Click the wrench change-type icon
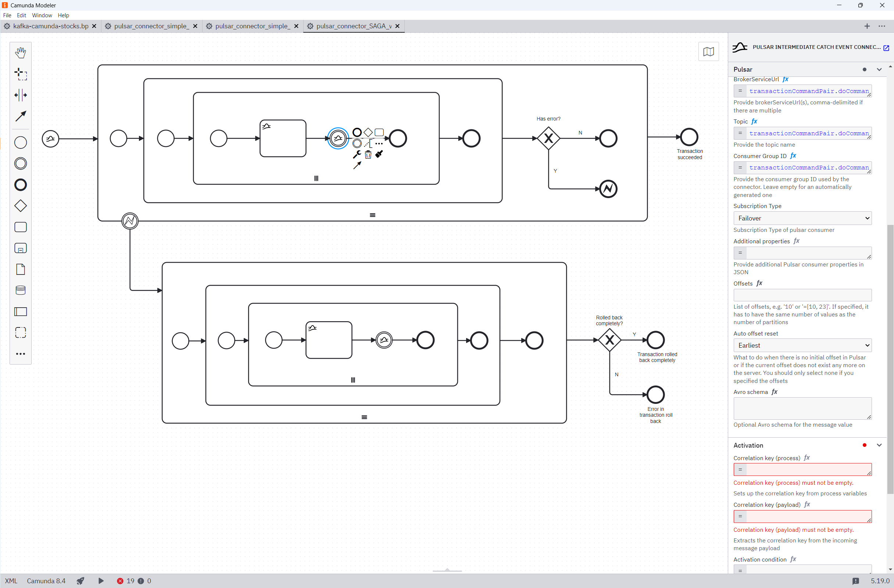This screenshot has width=894, height=588. point(357,154)
